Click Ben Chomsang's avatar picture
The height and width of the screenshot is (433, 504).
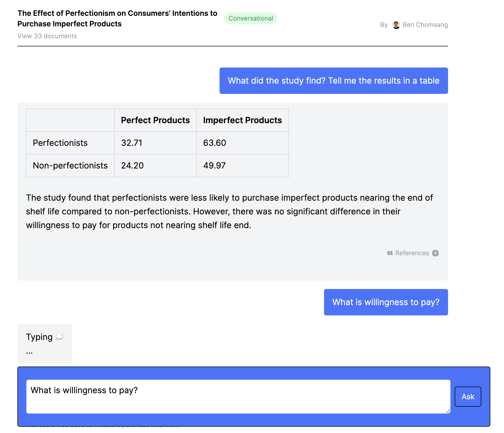396,25
